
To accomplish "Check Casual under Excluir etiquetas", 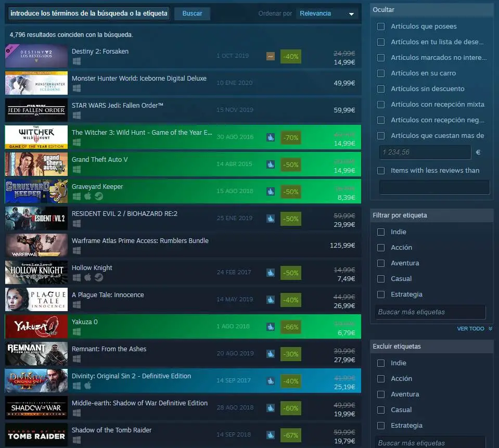I will [x=380, y=410].
